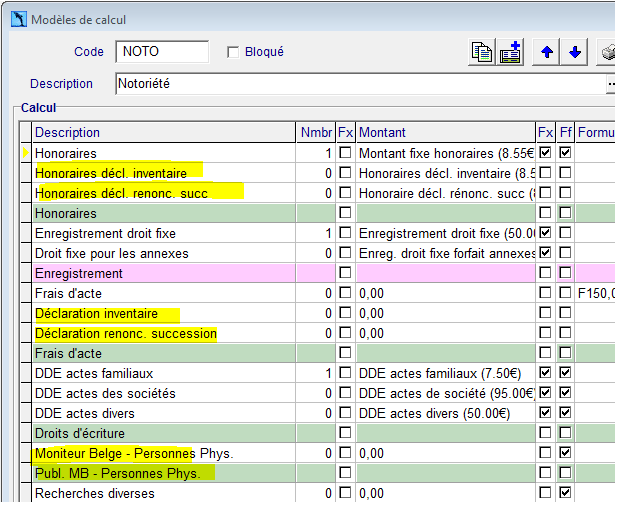Click the add new line icon
The height and width of the screenshot is (505, 619).
point(510,52)
